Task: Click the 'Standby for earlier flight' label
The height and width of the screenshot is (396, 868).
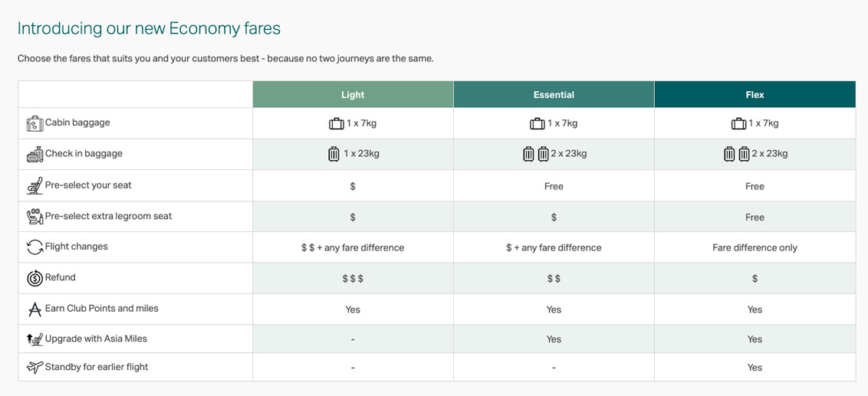Action: (97, 367)
